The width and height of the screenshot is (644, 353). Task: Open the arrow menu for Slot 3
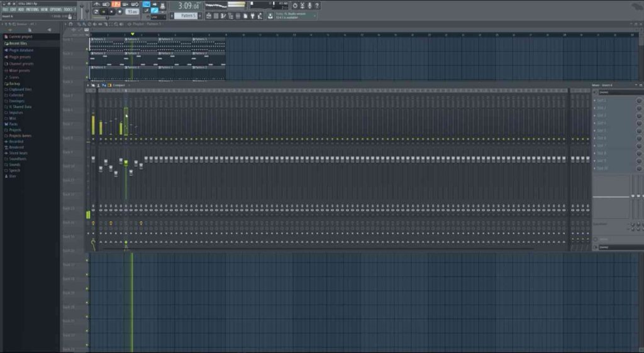595,116
